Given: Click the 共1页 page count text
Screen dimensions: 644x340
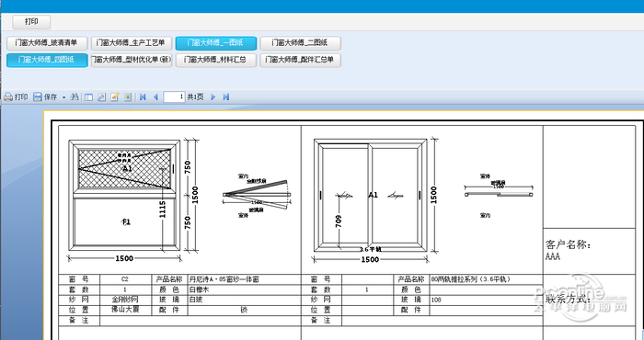Looking at the screenshot, I should point(195,97).
